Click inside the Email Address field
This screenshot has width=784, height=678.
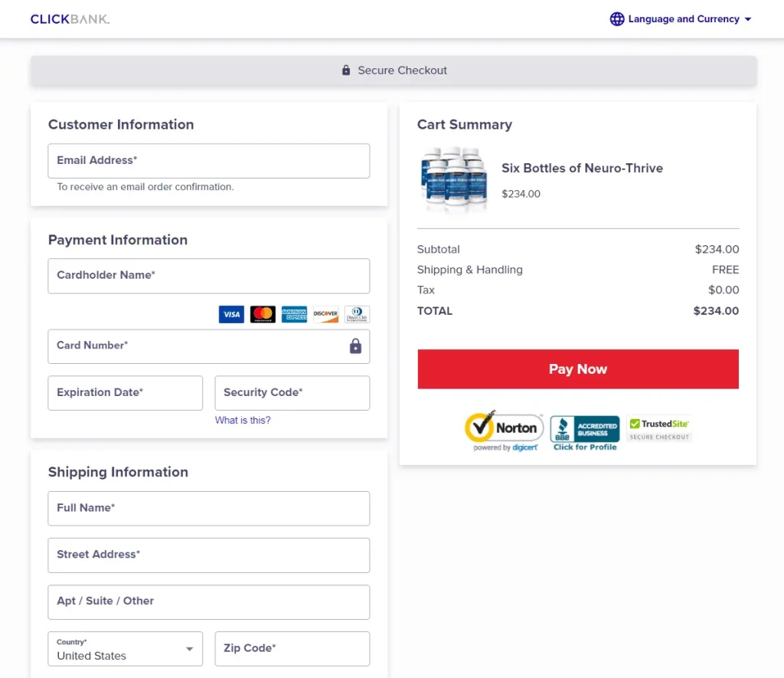(208, 161)
